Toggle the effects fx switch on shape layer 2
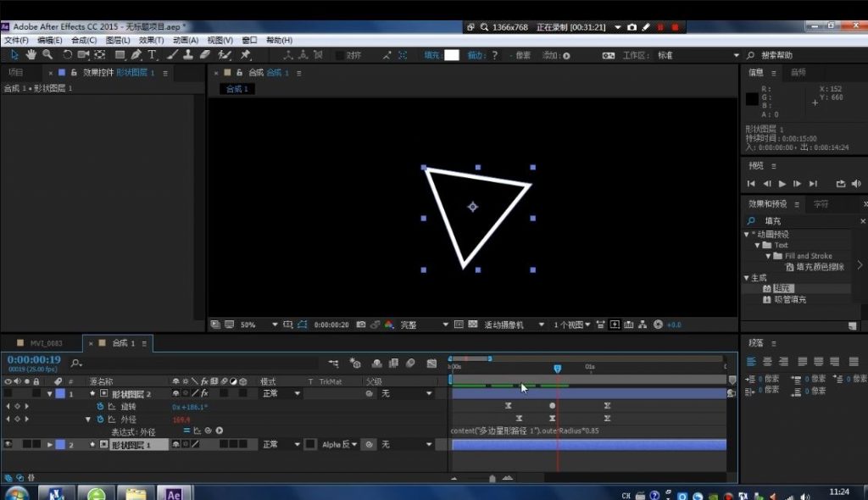 click(205, 393)
